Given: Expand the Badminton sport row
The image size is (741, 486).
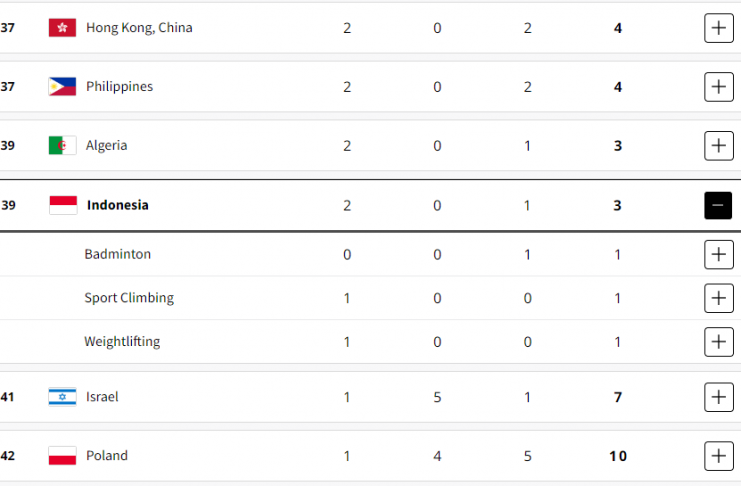Looking at the screenshot, I should 718,254.
